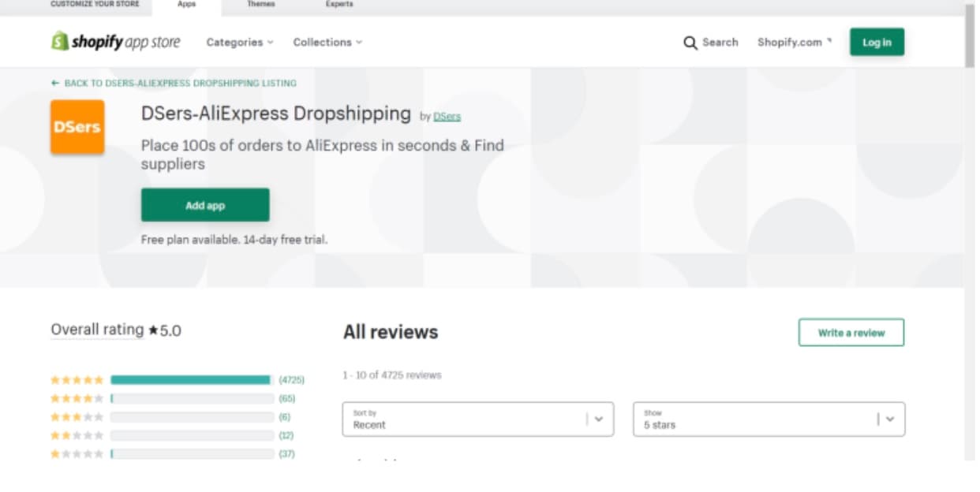The width and height of the screenshot is (980, 492).
Task: Click the 5-star rating stars row
Action: click(x=76, y=378)
